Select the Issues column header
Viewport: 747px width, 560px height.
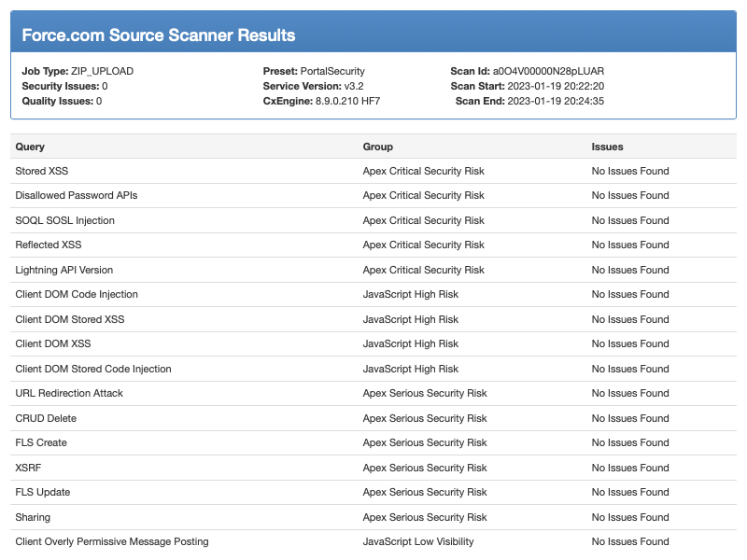pos(608,147)
